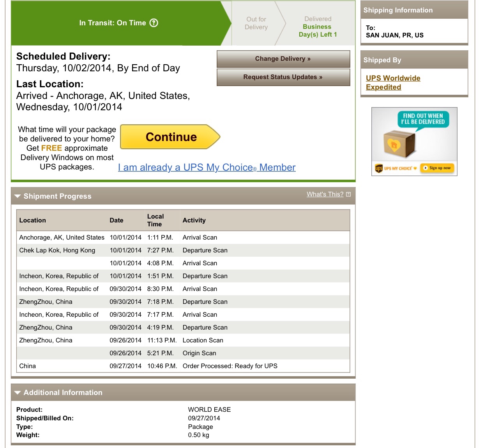Image resolution: width=484 pixels, height=448 pixels.
Task: Click the ZhengZhou row with 7:18 P.M. time
Action: [183, 302]
